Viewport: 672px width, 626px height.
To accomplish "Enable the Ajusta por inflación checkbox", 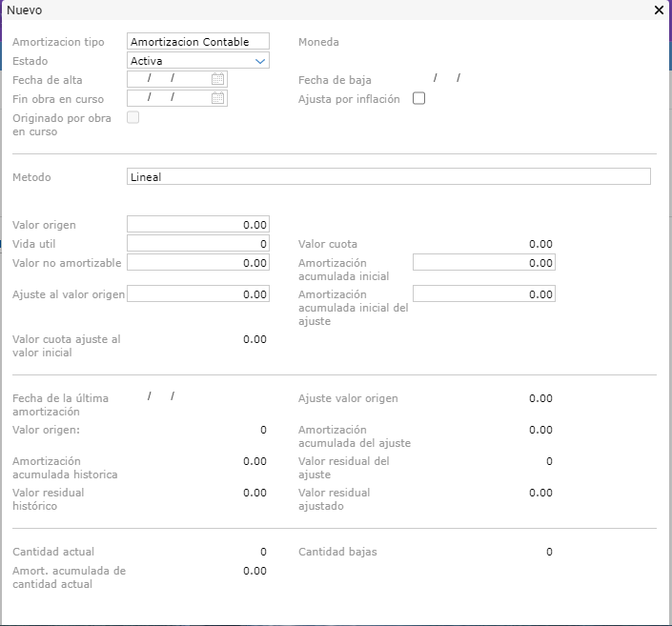I will pos(418,98).
